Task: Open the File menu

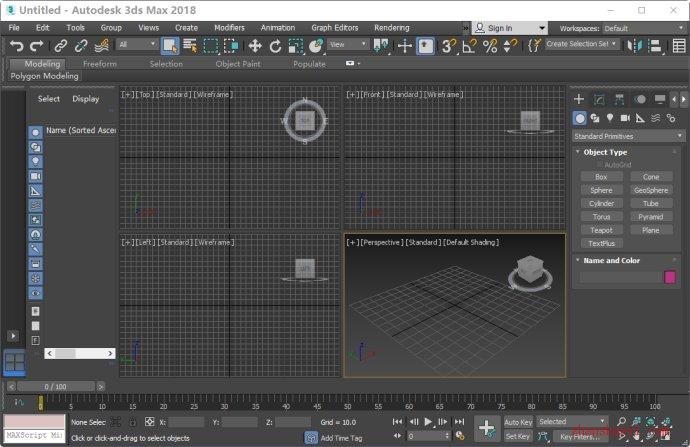Action: coord(14,28)
